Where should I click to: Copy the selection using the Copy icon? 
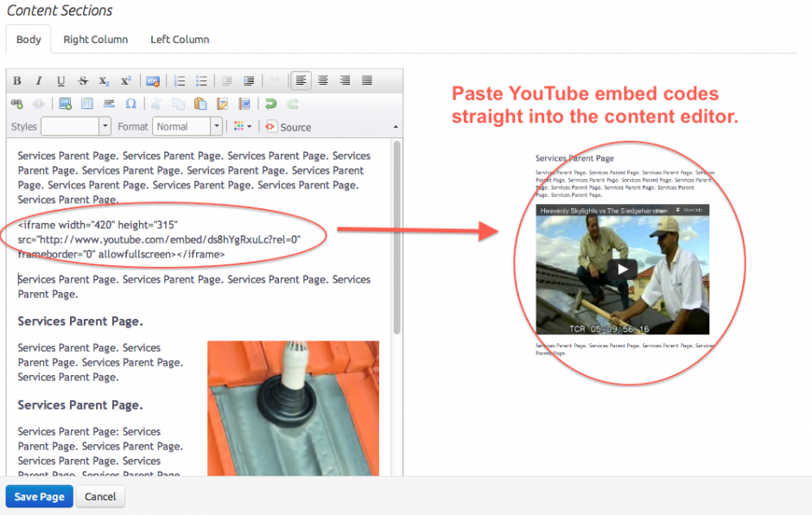pos(178,105)
